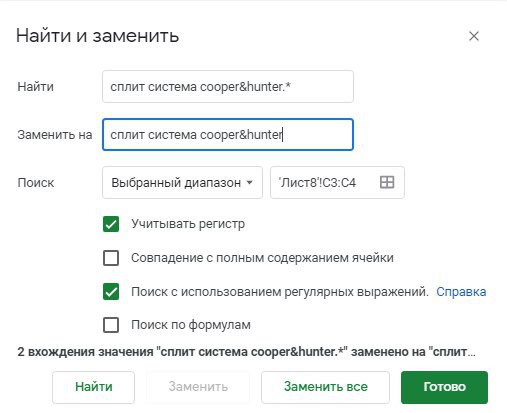Uncheck Учитывать регистр checkbox
Viewport: 507px width, 413px height.
(111, 224)
